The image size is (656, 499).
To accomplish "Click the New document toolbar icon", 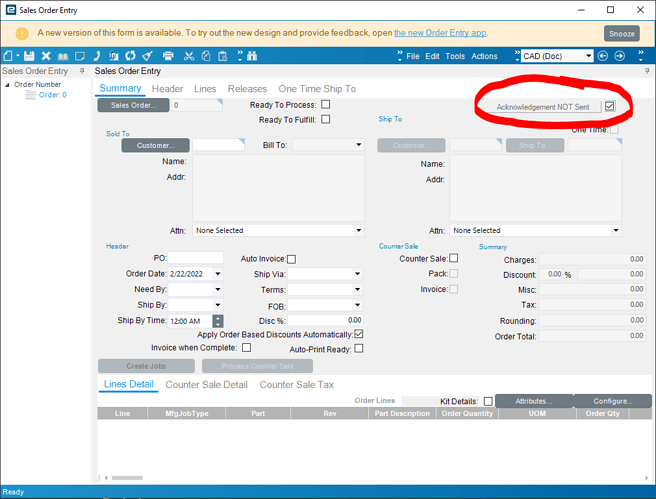I will pos(8,56).
